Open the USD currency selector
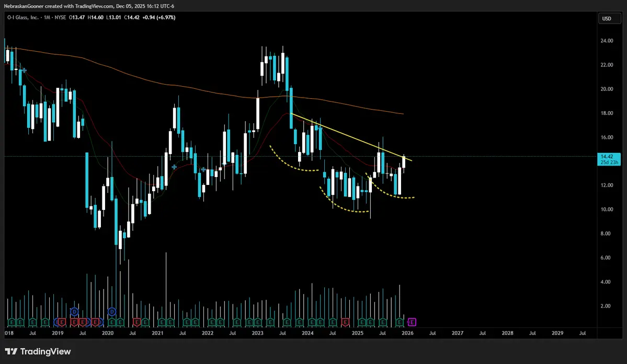 (x=609, y=18)
